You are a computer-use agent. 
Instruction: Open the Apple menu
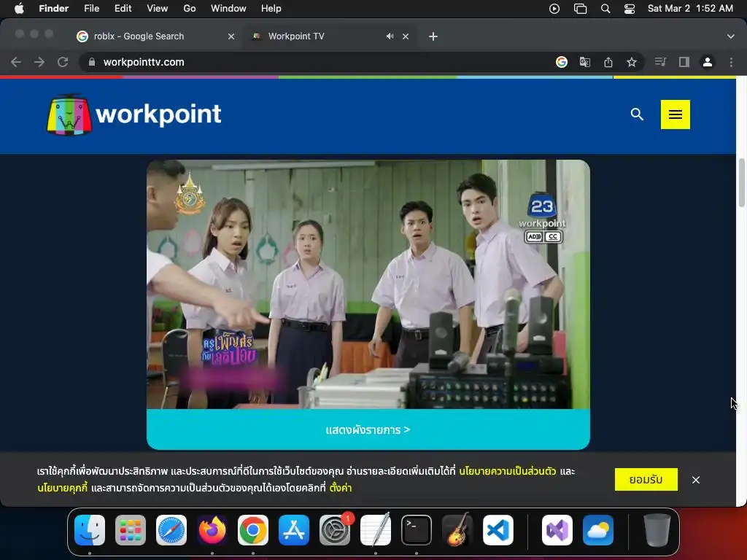pyautogui.click(x=19, y=9)
